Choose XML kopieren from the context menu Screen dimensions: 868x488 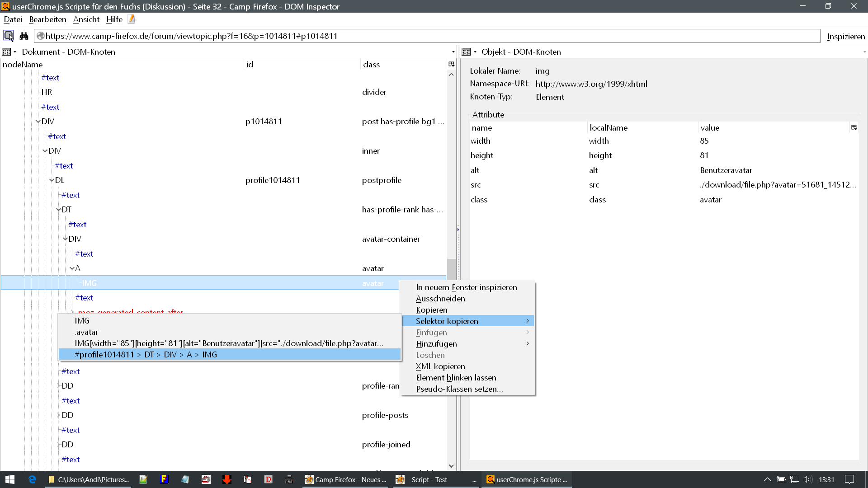440,366
